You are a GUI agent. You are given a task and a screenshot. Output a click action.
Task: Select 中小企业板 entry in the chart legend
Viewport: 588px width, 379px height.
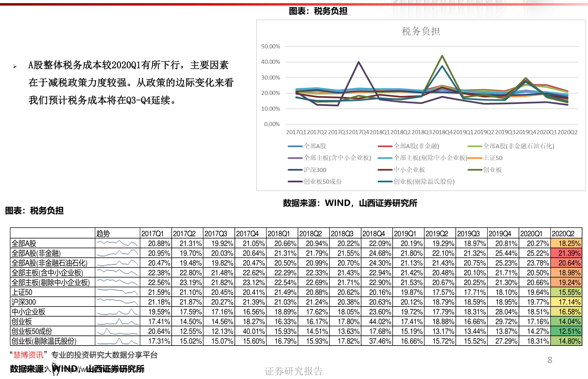tap(401, 170)
